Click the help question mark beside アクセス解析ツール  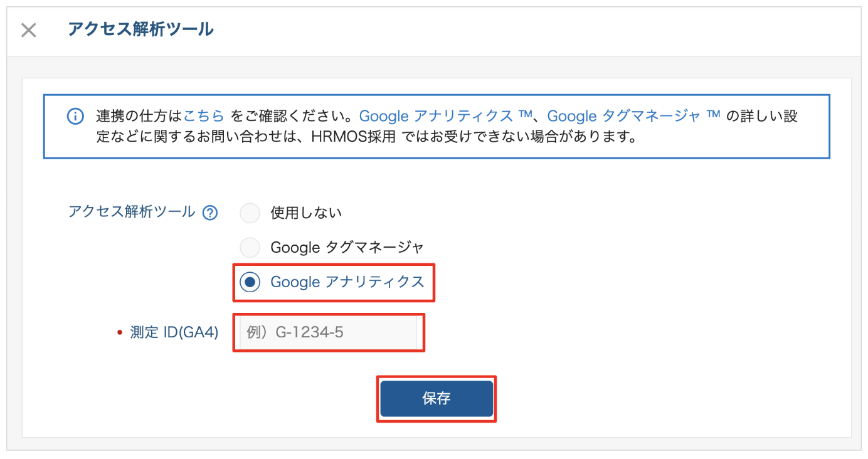click(210, 213)
